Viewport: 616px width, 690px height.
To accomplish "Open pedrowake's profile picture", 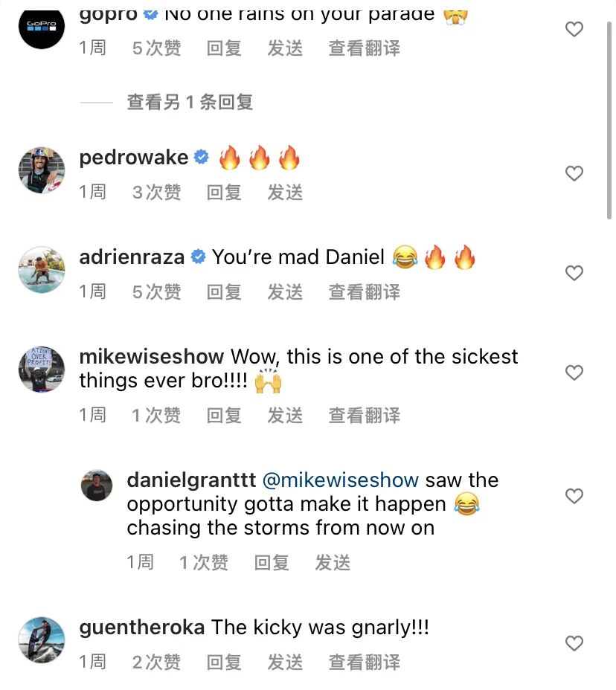I will (x=42, y=170).
